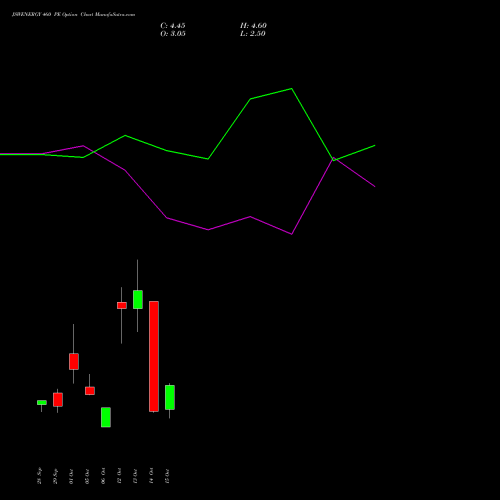Click the high value 'H: 4.60'

pos(253,26)
